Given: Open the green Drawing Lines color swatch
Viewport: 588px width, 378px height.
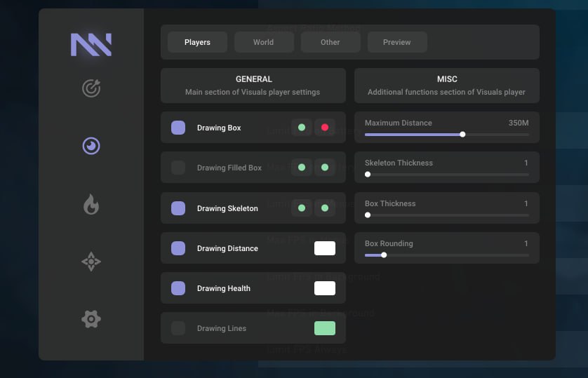Looking at the screenshot, I should (325, 328).
